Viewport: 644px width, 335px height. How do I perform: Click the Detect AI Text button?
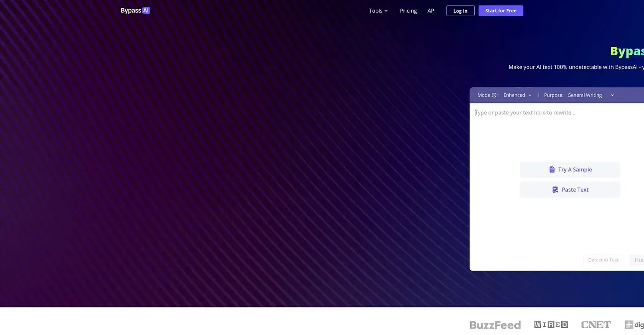click(x=604, y=260)
